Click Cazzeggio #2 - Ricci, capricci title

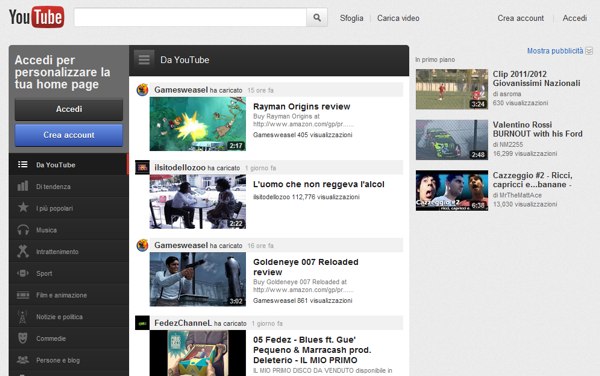click(x=532, y=180)
